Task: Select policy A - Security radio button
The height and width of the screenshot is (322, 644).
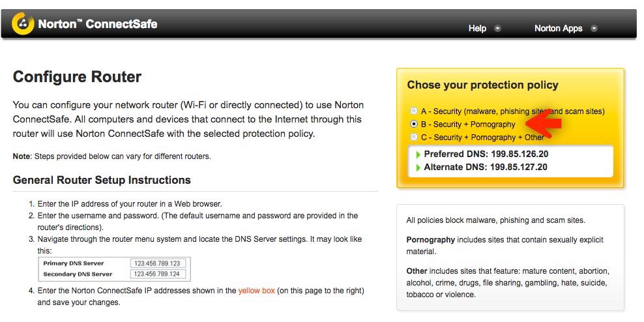Action: (x=414, y=111)
